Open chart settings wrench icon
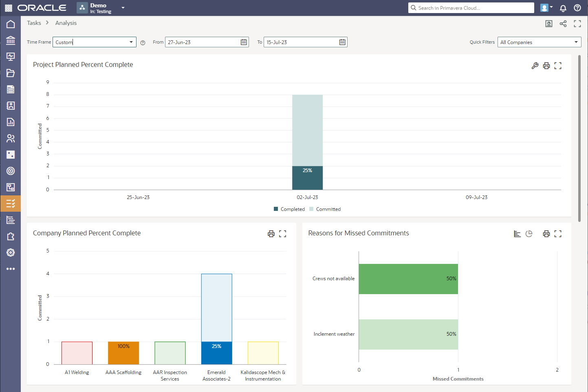Viewport: 588px width, 392px height. pyautogui.click(x=535, y=66)
